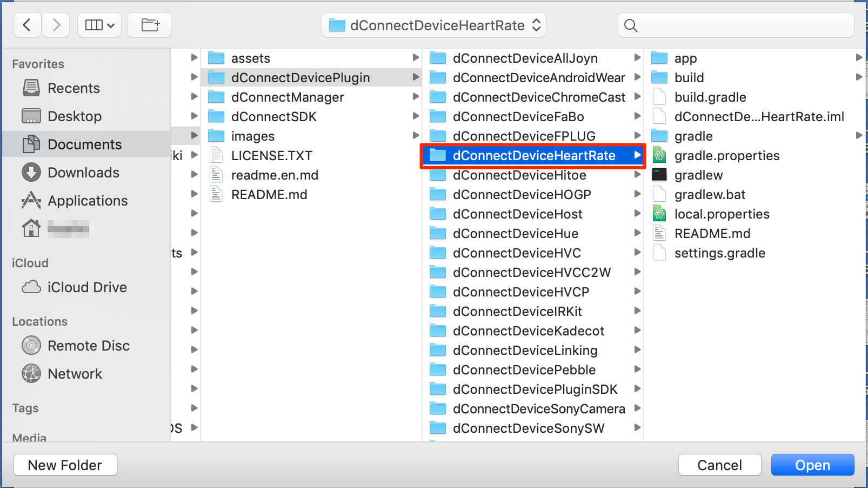This screenshot has width=868, height=488.
Task: Open the dConnectDeviceHeartRate path popup
Action: click(433, 25)
